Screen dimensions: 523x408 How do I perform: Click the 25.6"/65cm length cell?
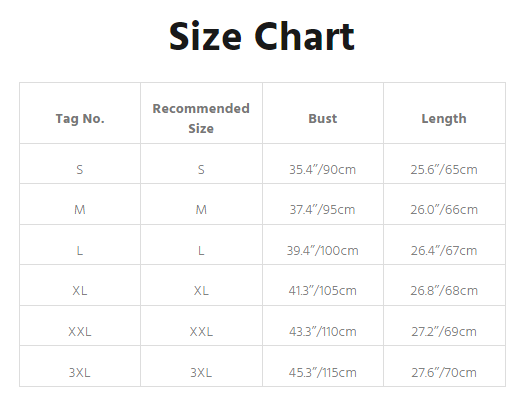(x=444, y=169)
